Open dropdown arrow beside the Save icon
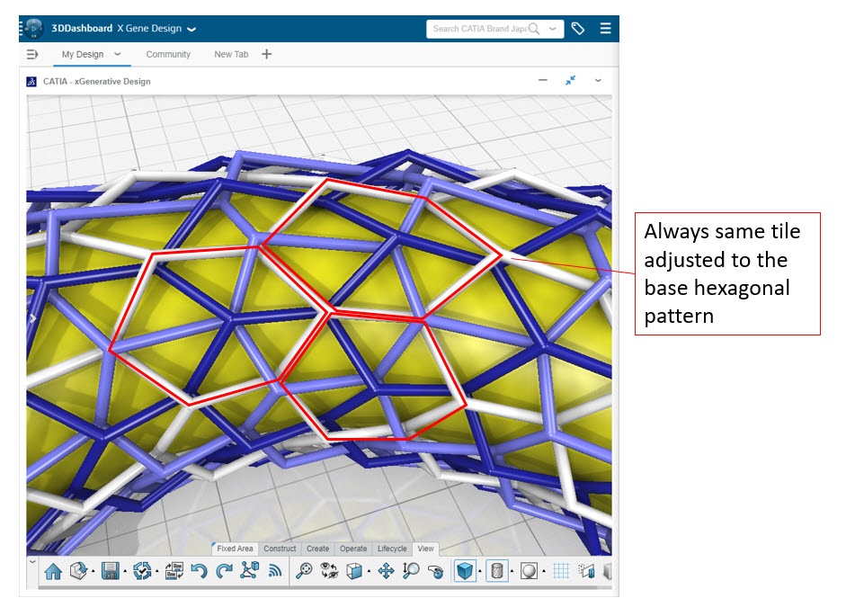Screen dimensions: 846x616 coord(125,571)
